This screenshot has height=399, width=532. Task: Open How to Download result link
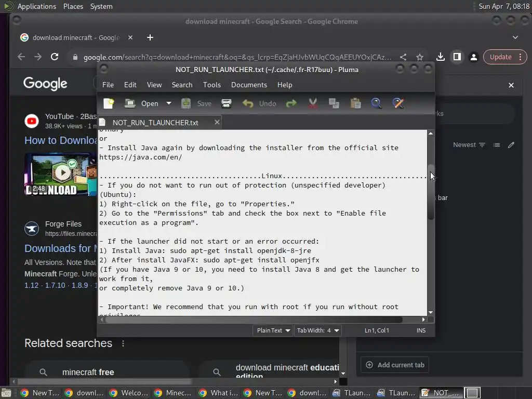pyautogui.click(x=61, y=140)
